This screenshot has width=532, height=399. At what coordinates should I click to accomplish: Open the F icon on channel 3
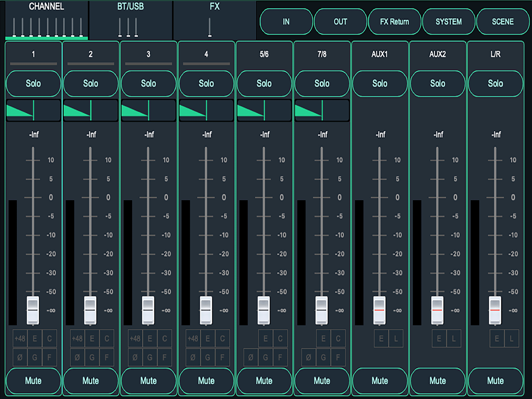[x=165, y=357]
